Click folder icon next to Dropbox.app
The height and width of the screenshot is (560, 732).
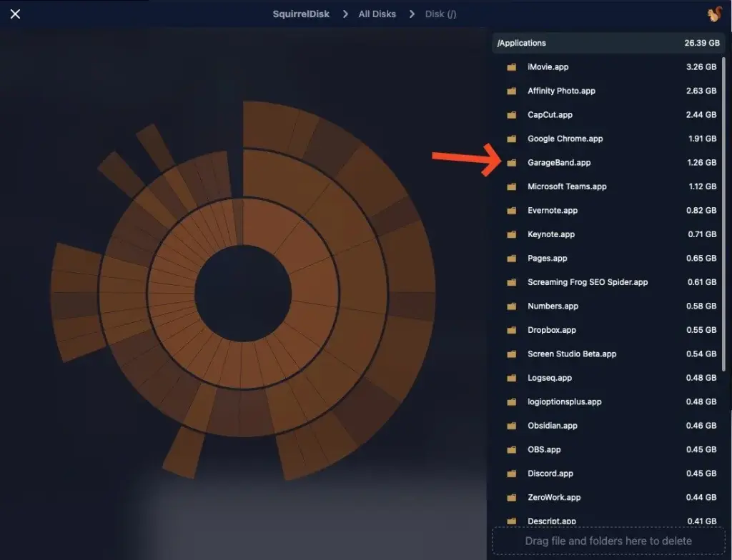pyautogui.click(x=512, y=330)
